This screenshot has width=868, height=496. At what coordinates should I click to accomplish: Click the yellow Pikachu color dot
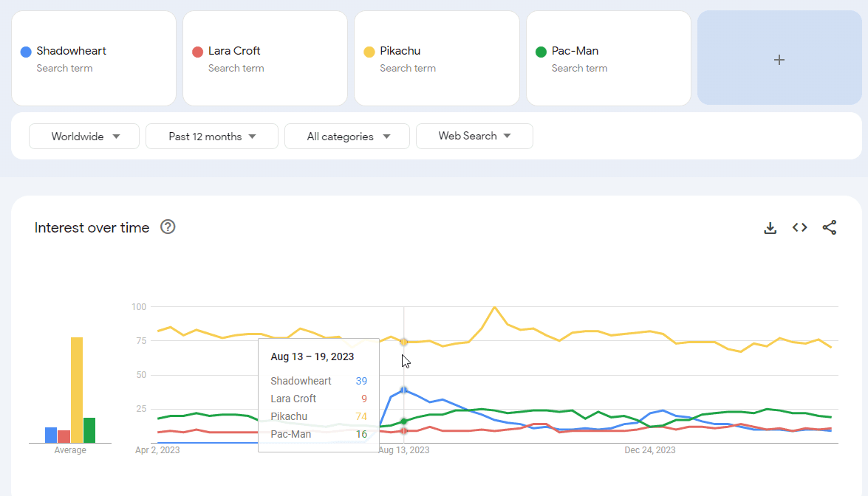coord(369,52)
